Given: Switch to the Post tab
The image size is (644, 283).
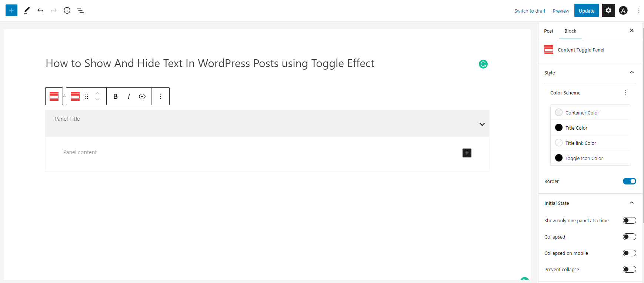Looking at the screenshot, I should (x=548, y=31).
